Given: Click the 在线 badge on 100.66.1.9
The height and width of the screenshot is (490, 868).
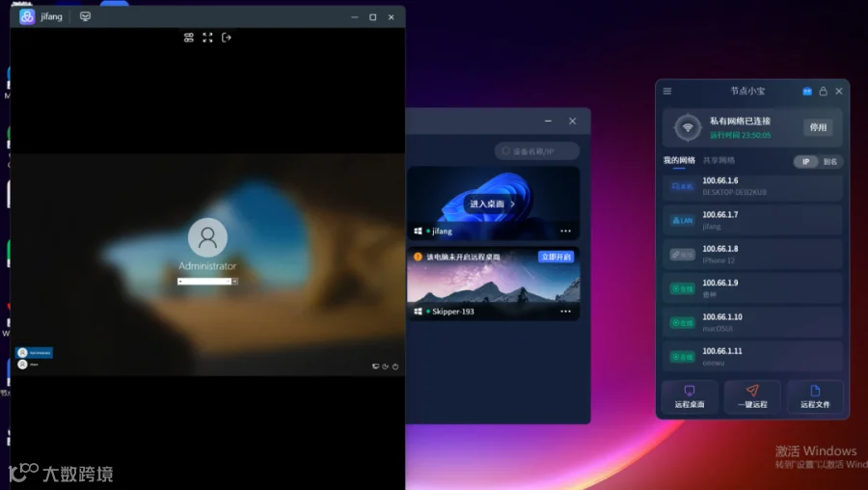Looking at the screenshot, I should tap(682, 289).
